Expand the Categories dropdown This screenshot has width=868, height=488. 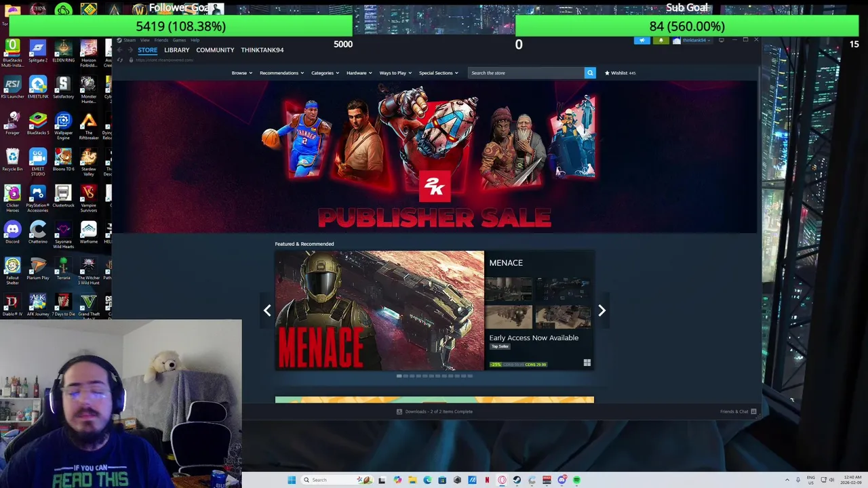(325, 73)
